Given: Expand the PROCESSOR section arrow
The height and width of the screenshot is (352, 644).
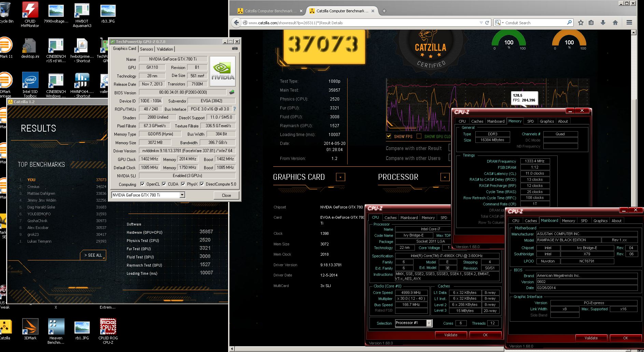Looking at the screenshot, I should pyautogui.click(x=445, y=177).
